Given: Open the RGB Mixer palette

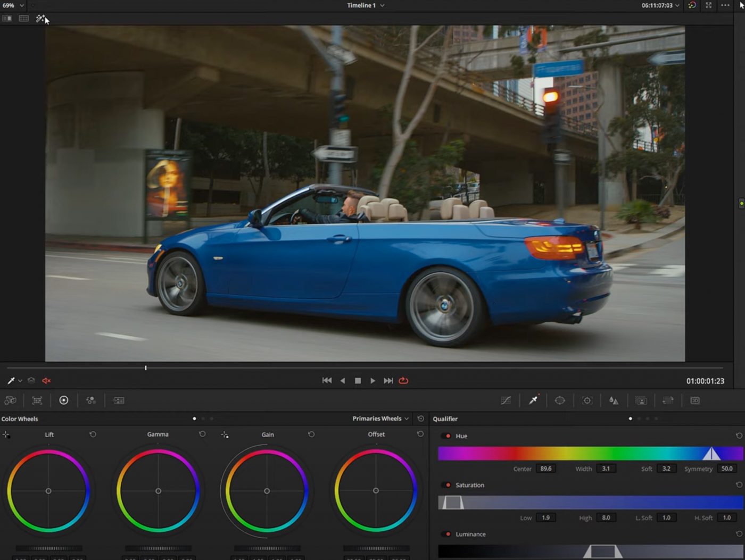Looking at the screenshot, I should [x=91, y=400].
